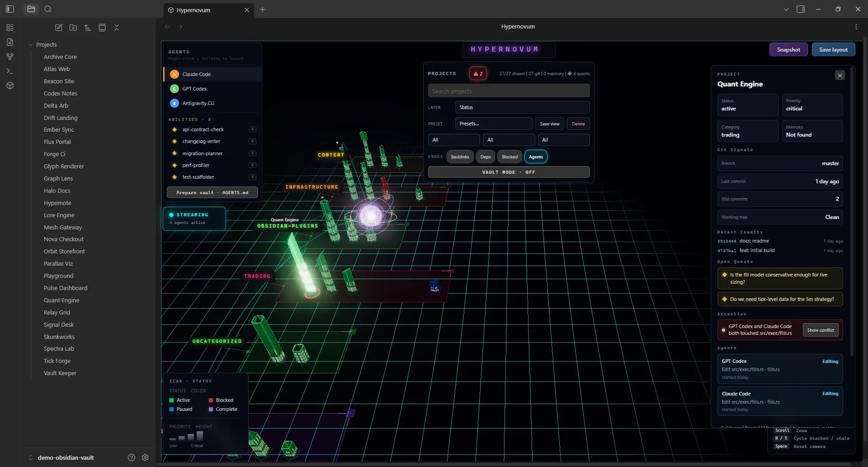Select the changelog-writer ability

[x=212, y=141]
